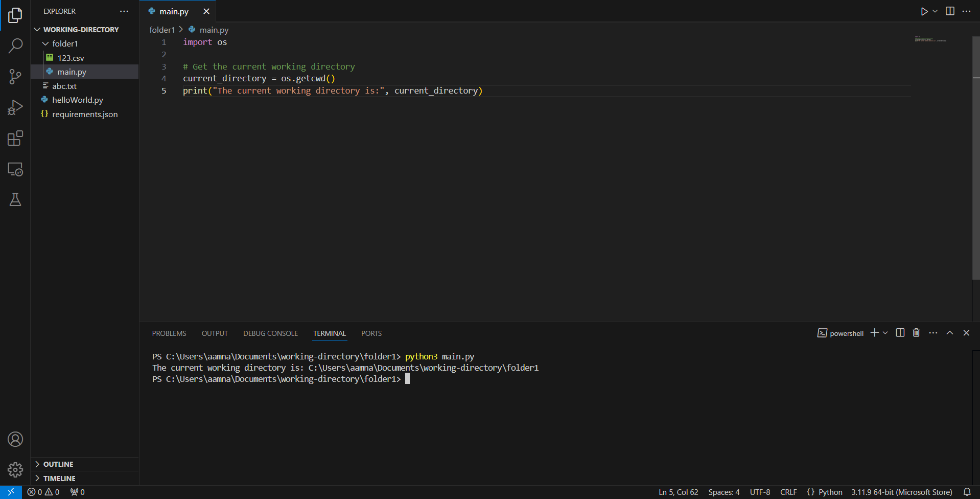Switch to the OUTPUT tab
This screenshot has height=499, width=980.
[214, 333]
